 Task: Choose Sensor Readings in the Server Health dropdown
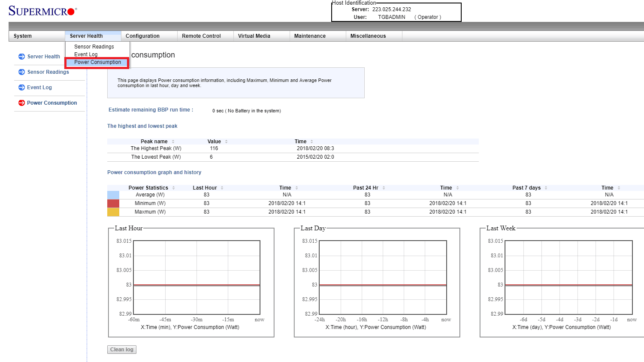(94, 47)
